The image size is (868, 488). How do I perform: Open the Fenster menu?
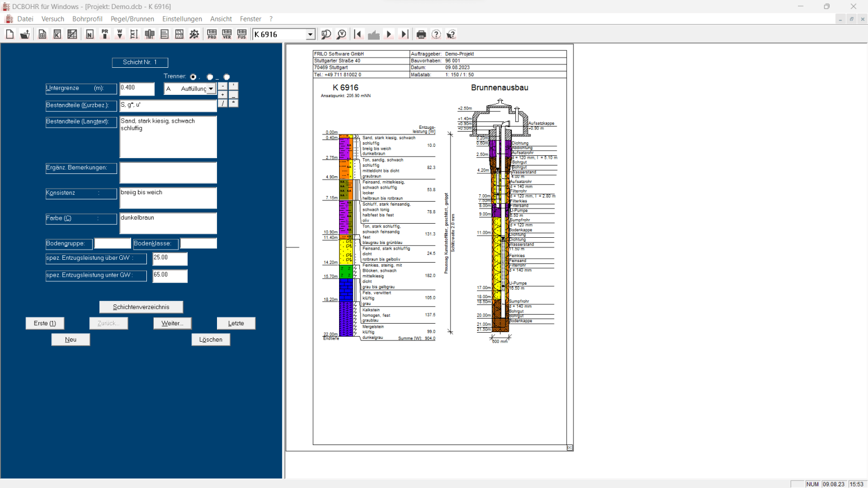tap(250, 19)
